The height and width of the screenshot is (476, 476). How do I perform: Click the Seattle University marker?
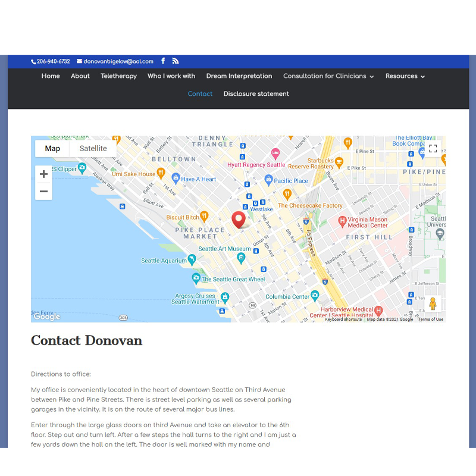click(440, 234)
